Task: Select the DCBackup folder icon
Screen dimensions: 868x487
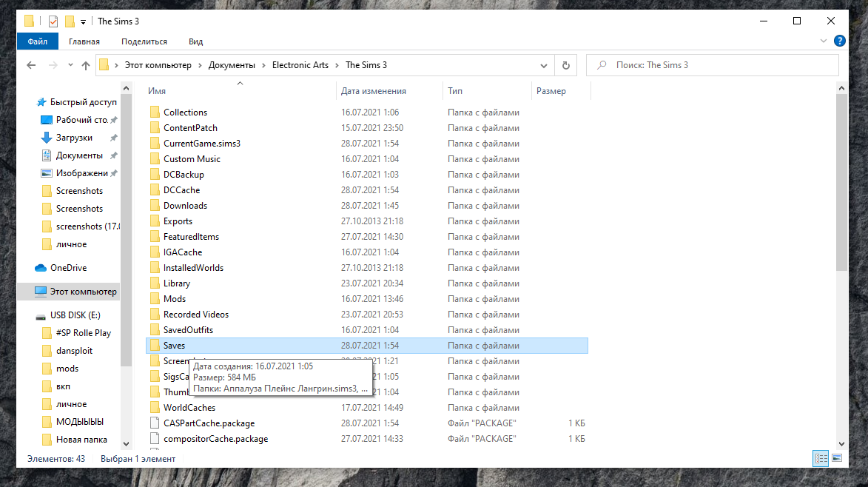Action: 155,175
